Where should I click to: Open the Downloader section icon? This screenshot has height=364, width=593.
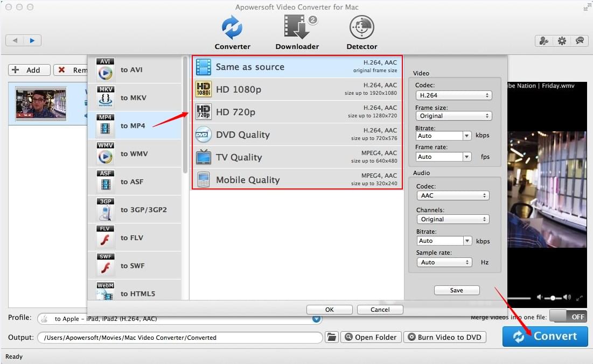point(297,27)
